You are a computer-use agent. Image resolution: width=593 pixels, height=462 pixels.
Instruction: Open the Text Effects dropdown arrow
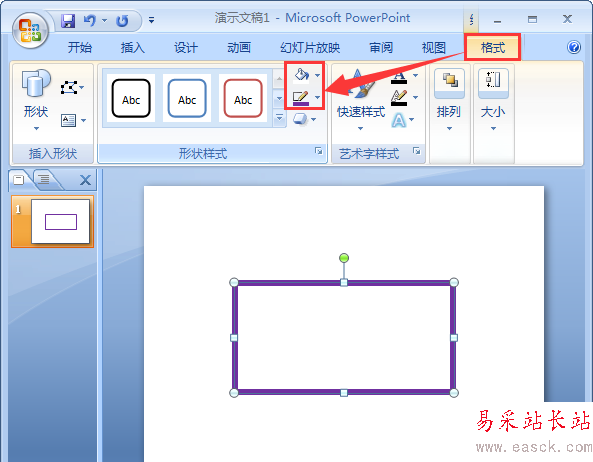(x=411, y=119)
